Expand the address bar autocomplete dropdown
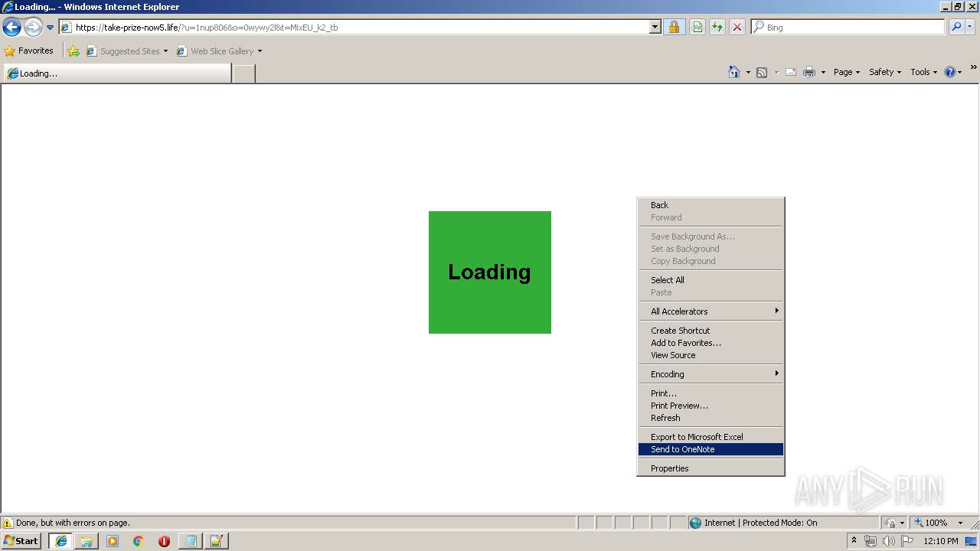The image size is (980, 551). coord(655,28)
